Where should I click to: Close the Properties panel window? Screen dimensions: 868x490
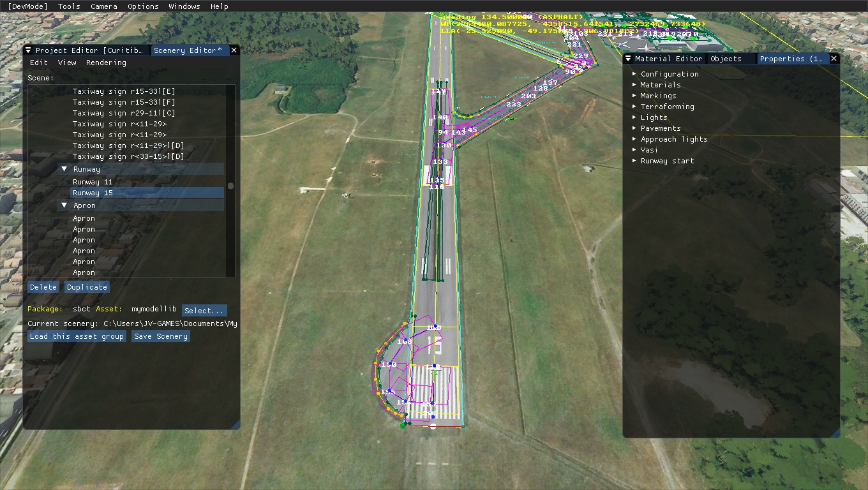[x=834, y=59]
